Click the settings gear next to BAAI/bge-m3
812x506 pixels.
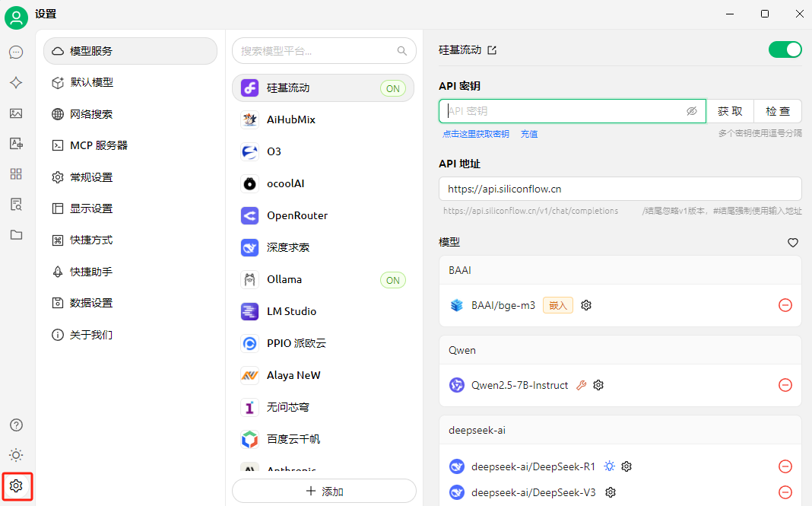(x=586, y=305)
